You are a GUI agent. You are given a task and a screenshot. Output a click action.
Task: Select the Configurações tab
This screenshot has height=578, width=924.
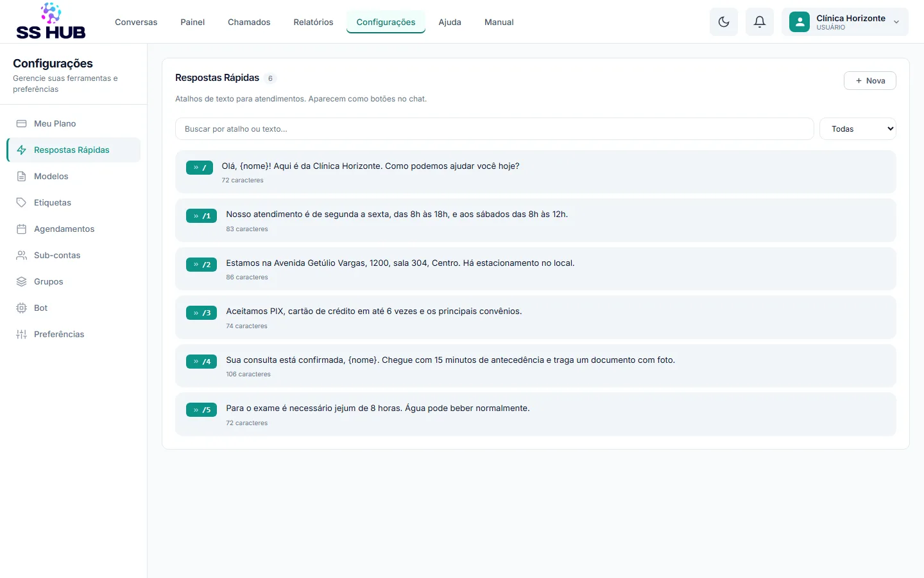click(386, 22)
